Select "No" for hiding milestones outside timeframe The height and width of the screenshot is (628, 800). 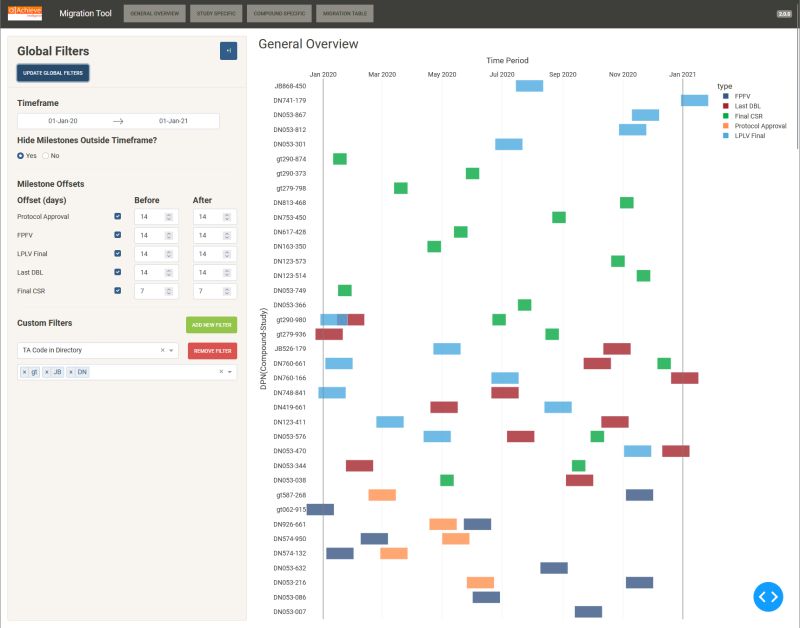click(x=46, y=156)
